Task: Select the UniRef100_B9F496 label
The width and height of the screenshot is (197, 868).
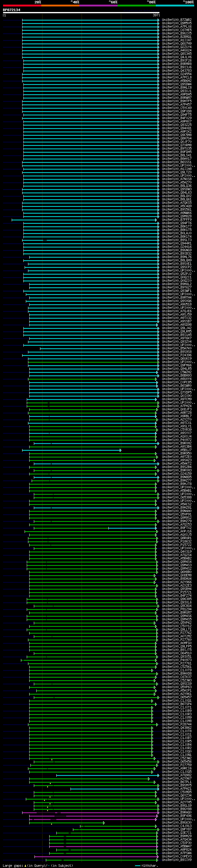Action: (x=177, y=816)
